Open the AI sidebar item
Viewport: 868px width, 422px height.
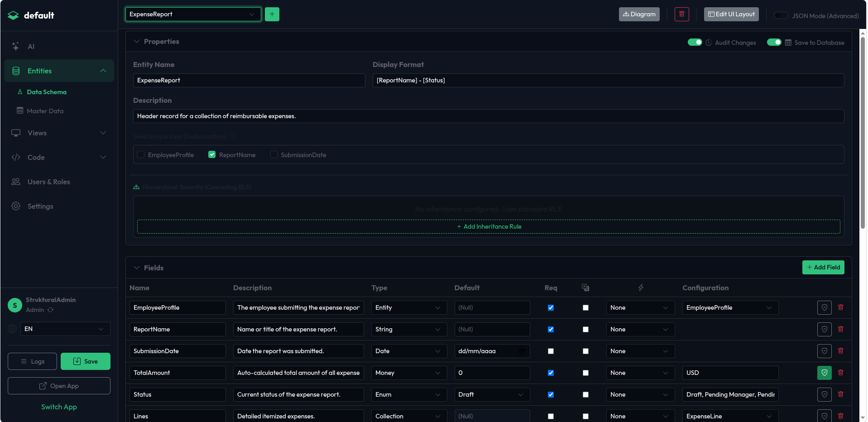59,46
